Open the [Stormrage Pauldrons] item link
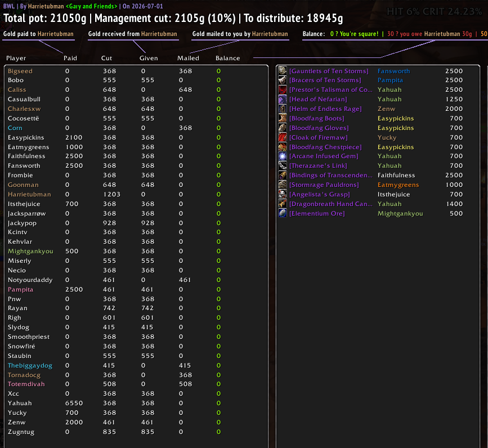This screenshot has height=448, width=488. 324,185
